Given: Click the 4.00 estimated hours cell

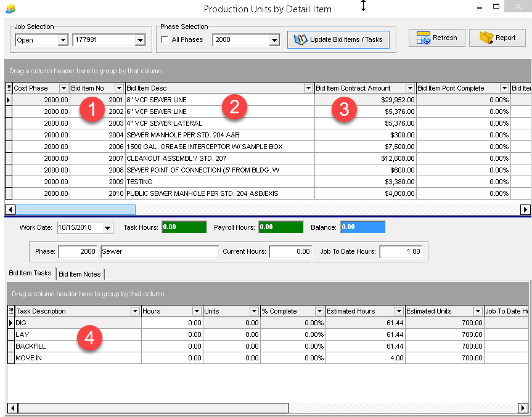Looking at the screenshot, I should (366, 358).
